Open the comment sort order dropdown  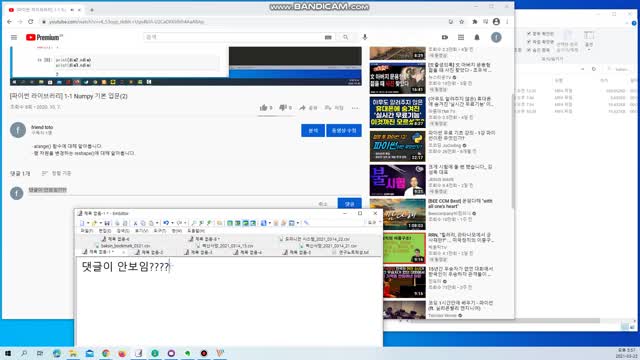[x=56, y=173]
